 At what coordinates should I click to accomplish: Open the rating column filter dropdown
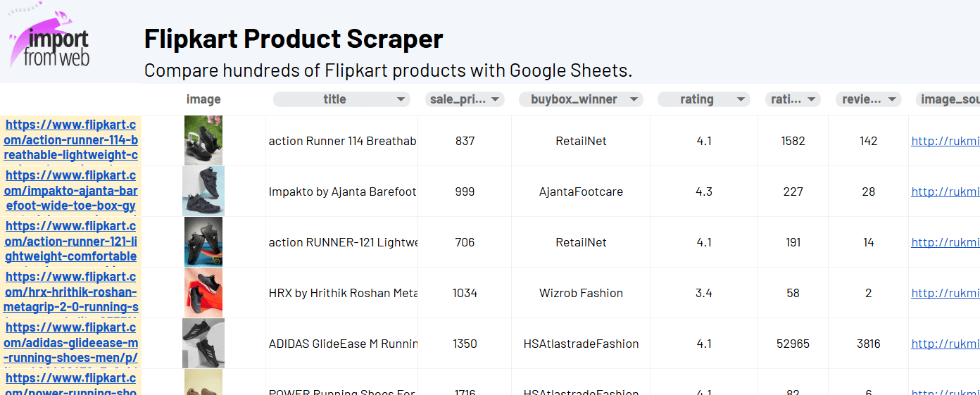click(x=739, y=99)
